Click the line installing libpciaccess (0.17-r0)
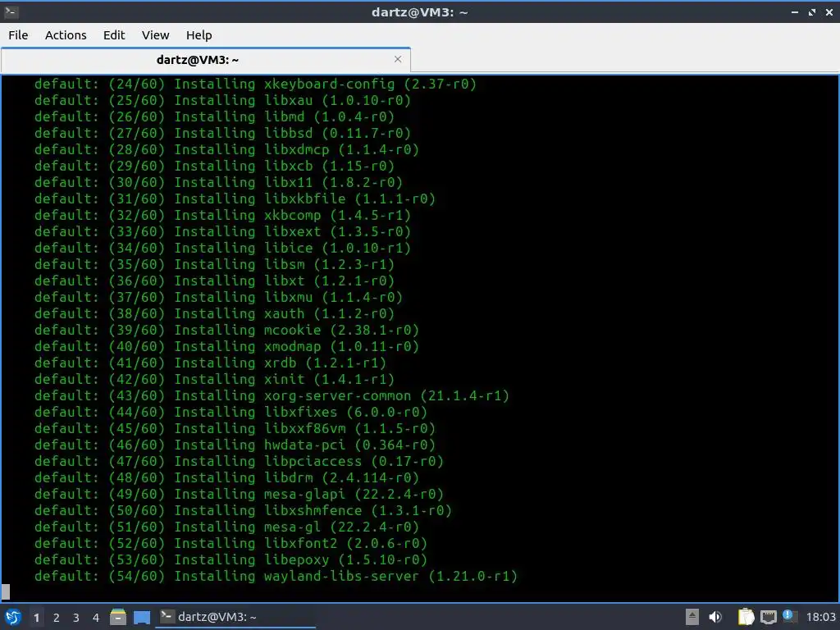 click(239, 461)
